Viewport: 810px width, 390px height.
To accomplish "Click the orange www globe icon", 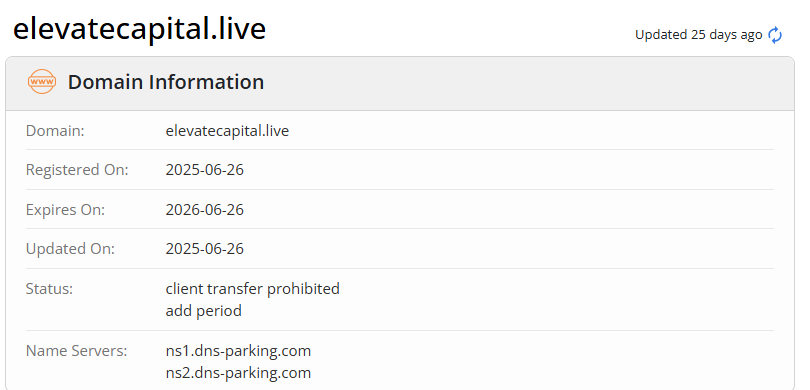I will pyautogui.click(x=42, y=82).
